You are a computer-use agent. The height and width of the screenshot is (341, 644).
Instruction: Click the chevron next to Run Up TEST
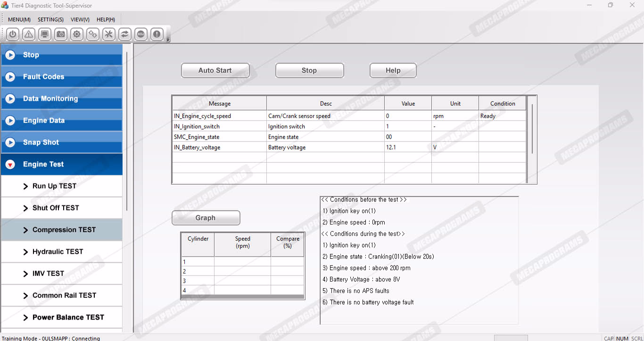pyautogui.click(x=26, y=186)
